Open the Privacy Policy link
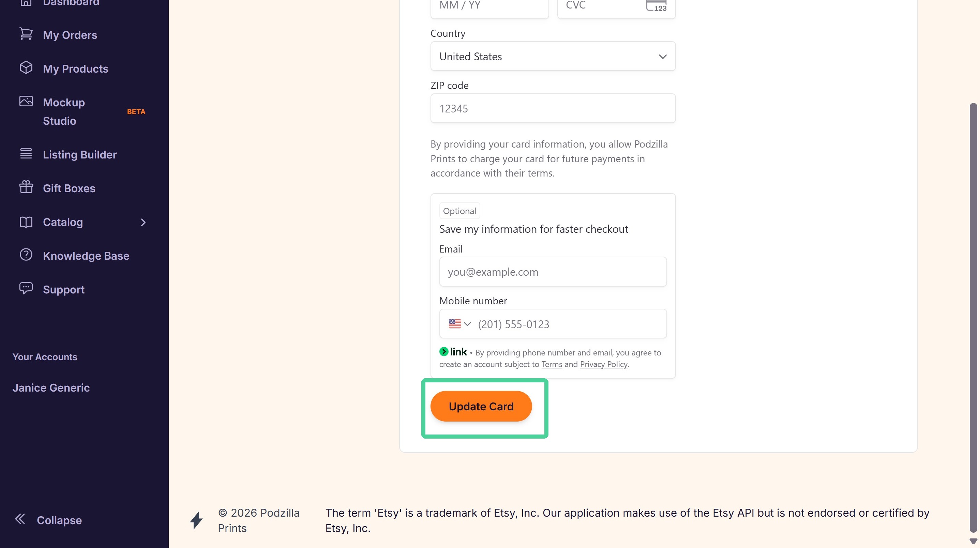The width and height of the screenshot is (980, 548). tap(603, 364)
